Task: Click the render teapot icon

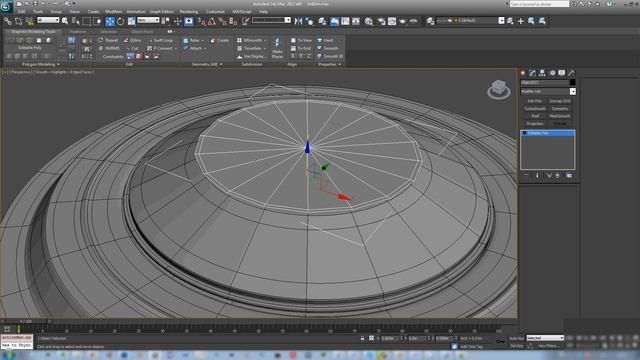Action: coord(403,21)
